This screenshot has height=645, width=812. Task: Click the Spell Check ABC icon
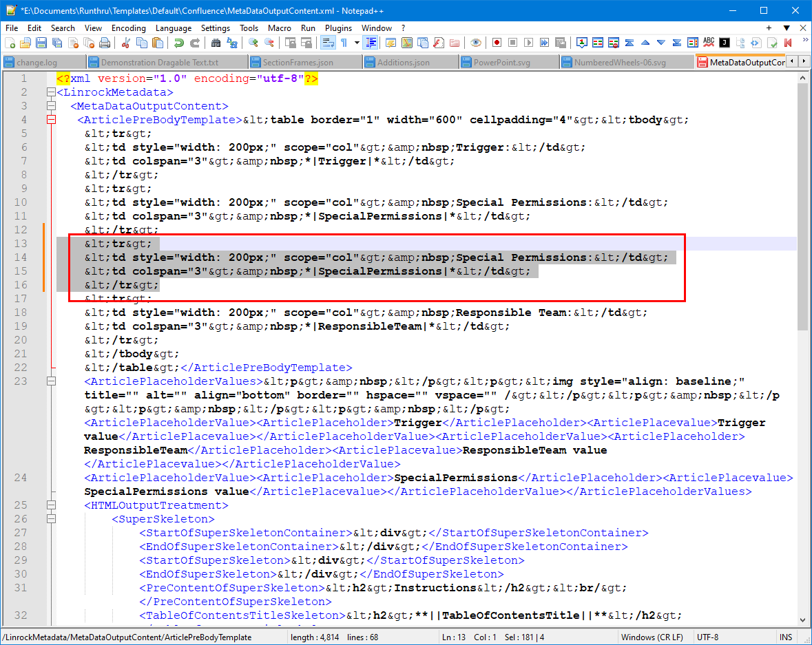tap(709, 43)
